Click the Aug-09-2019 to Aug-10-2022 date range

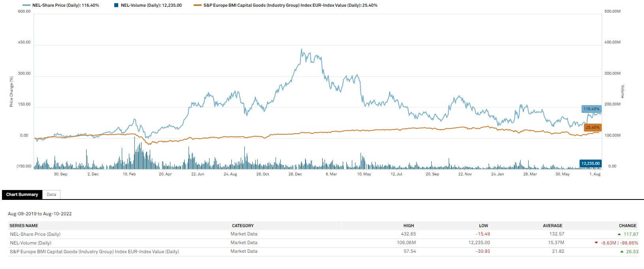40,214
